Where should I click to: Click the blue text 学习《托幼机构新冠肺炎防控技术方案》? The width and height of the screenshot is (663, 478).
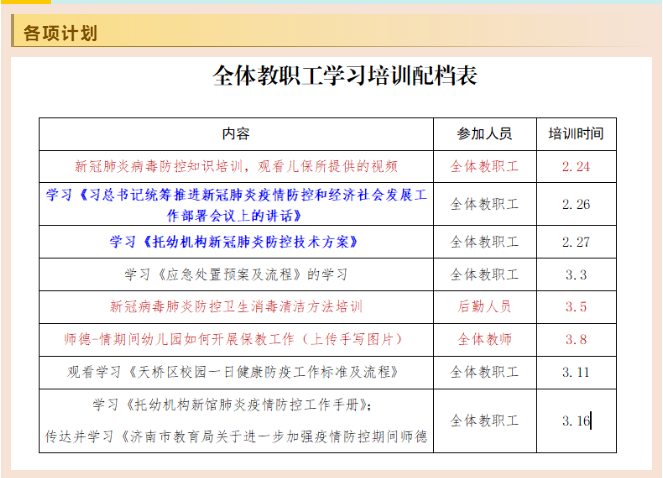tap(234, 242)
